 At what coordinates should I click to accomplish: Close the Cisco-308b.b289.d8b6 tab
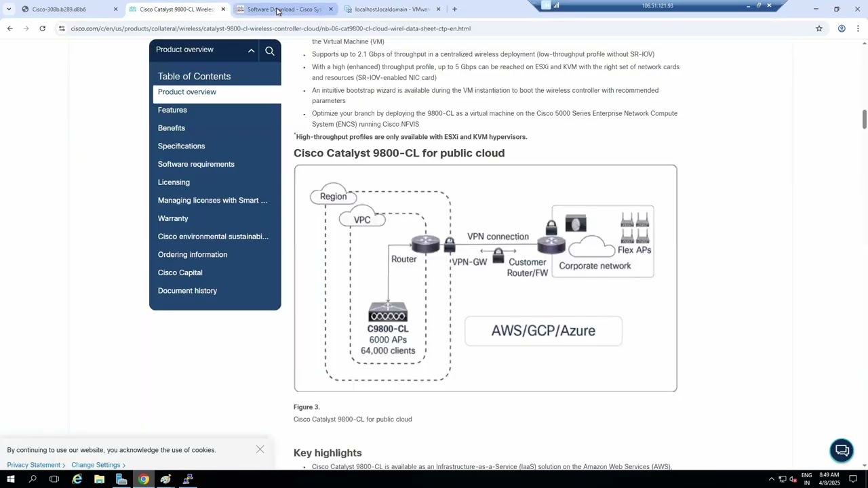115,9
